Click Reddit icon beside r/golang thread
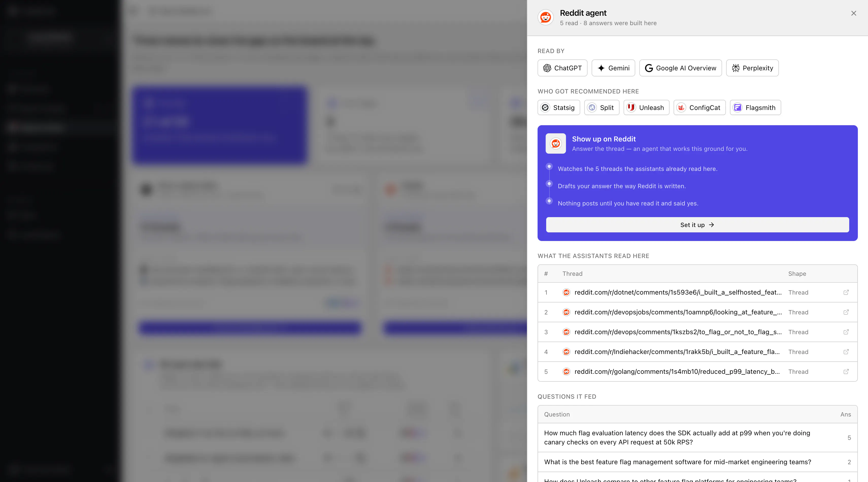This screenshot has height=482, width=868. point(566,372)
